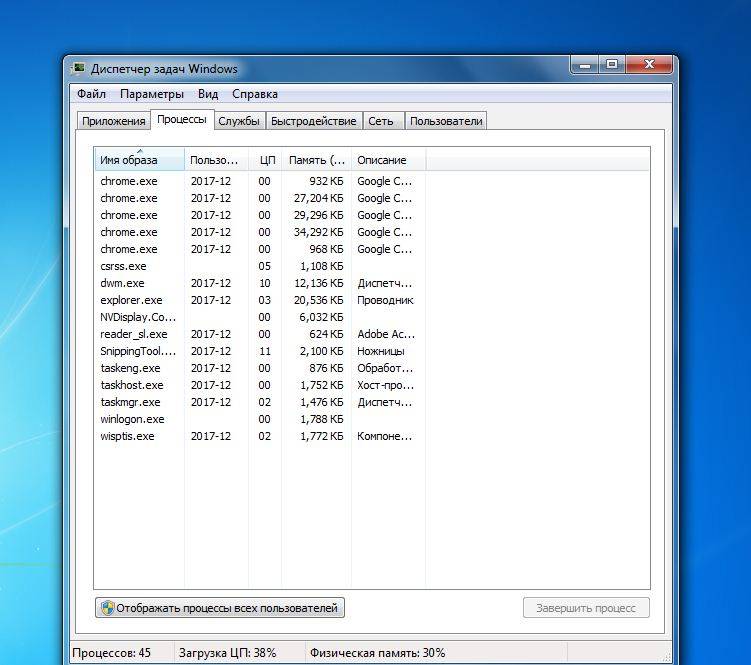Viewport: 751px width, 665px height.
Task: Open the Вид menu
Action: point(208,94)
